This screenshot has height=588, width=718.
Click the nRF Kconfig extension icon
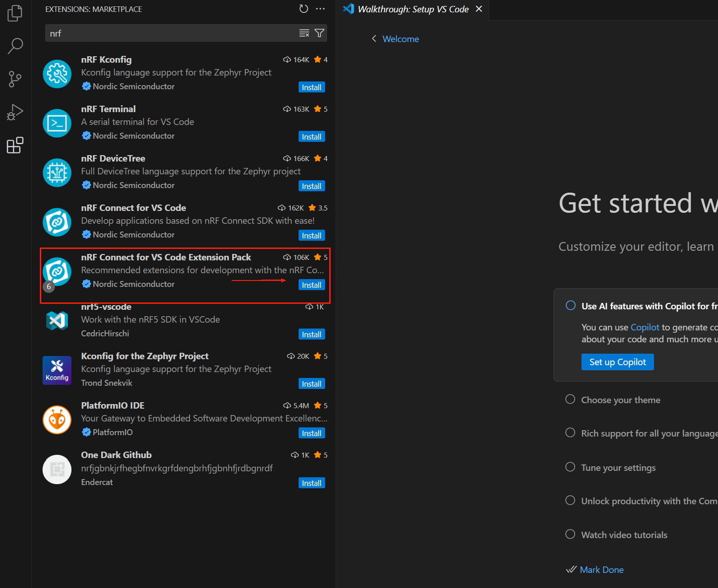click(57, 74)
